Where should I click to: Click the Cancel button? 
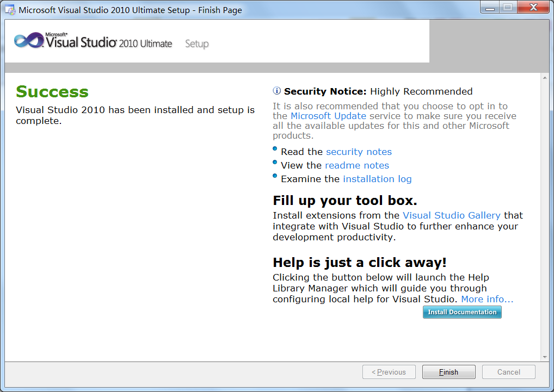click(x=508, y=372)
